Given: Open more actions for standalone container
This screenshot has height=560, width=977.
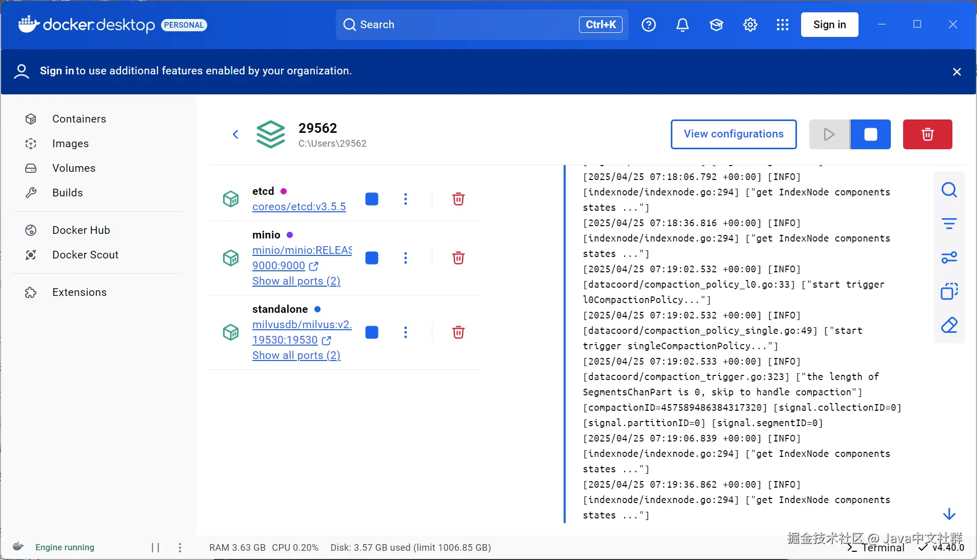Looking at the screenshot, I should (x=406, y=332).
